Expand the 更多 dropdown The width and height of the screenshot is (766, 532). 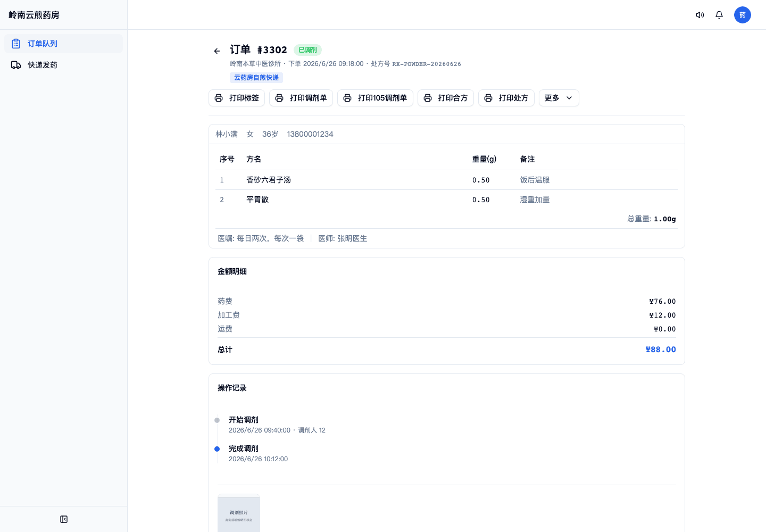click(x=559, y=98)
